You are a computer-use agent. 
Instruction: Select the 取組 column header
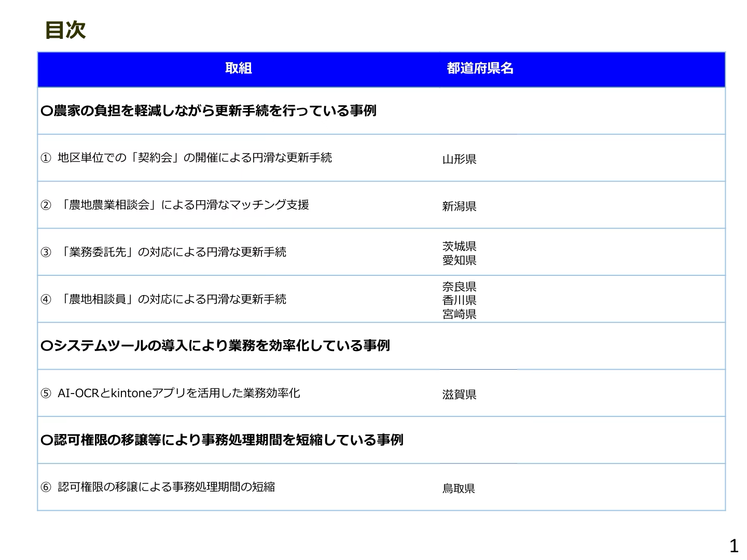pos(239,68)
